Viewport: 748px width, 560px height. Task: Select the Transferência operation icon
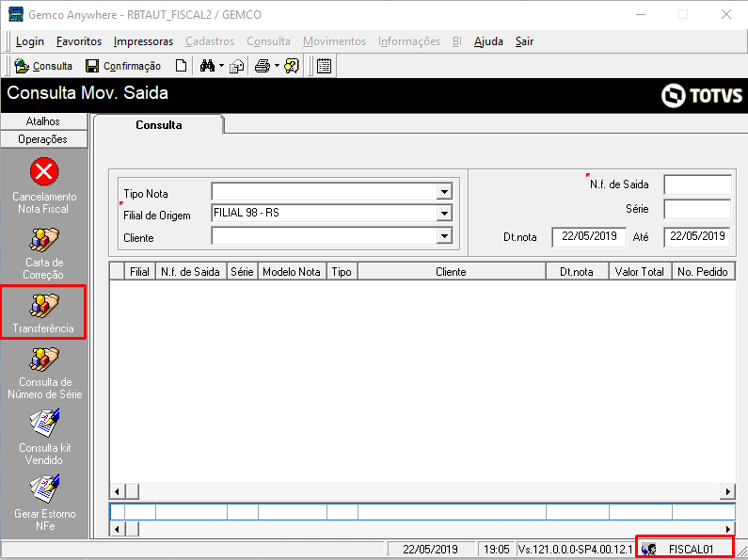pyautogui.click(x=44, y=306)
